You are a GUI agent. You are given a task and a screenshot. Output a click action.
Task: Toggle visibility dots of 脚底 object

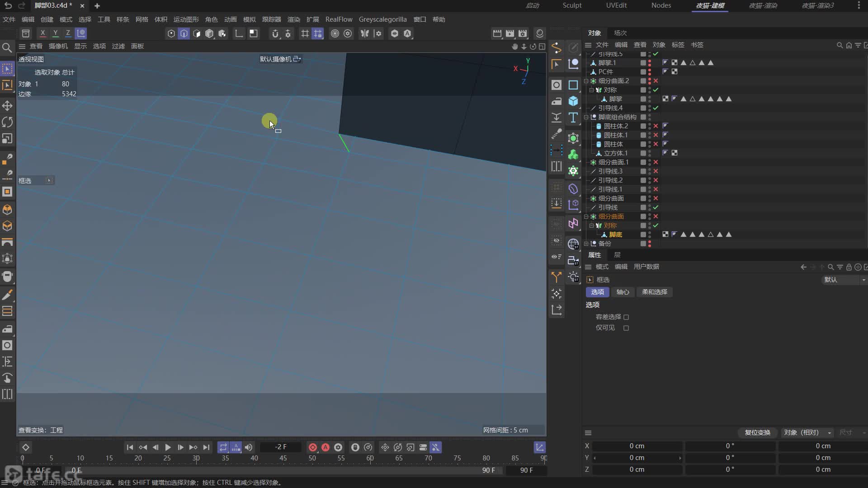[x=650, y=235]
